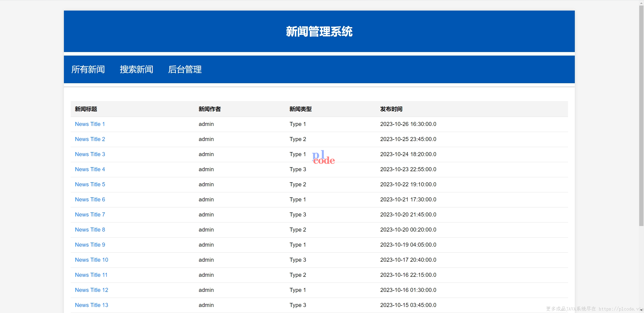
Task: Select the date 2023-10-22 19:10:00.0
Action: 408,185
